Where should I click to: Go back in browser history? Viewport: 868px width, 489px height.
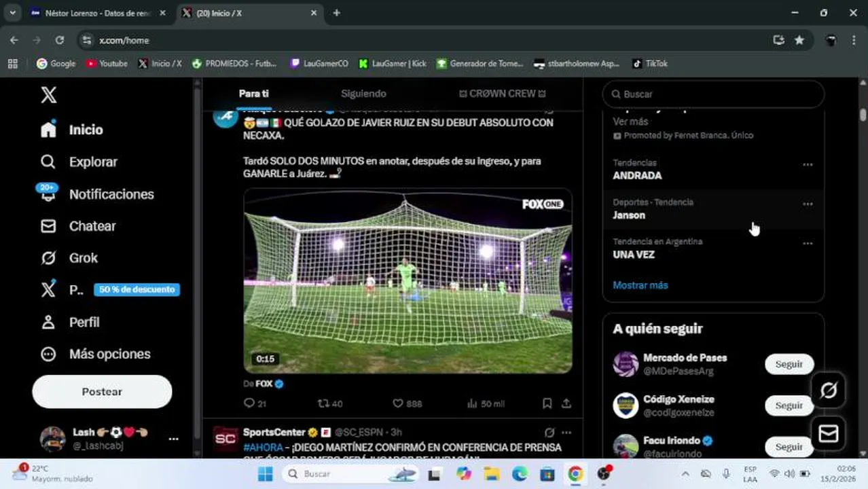click(14, 40)
